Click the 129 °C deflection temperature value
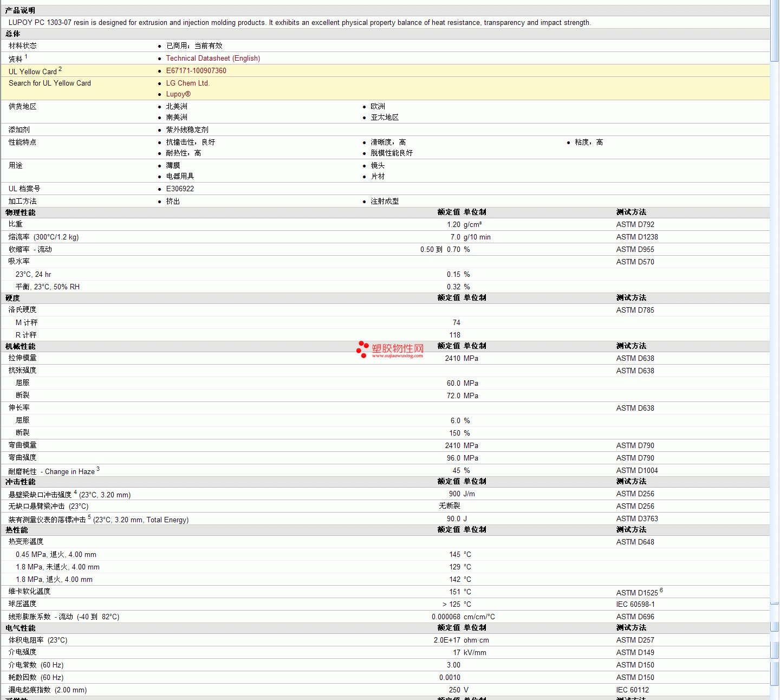The height and width of the screenshot is (700, 780). [460, 567]
